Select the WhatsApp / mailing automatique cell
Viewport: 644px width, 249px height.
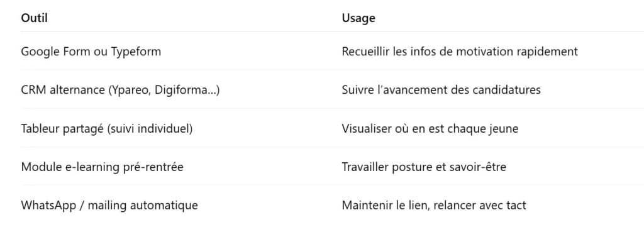coord(109,205)
